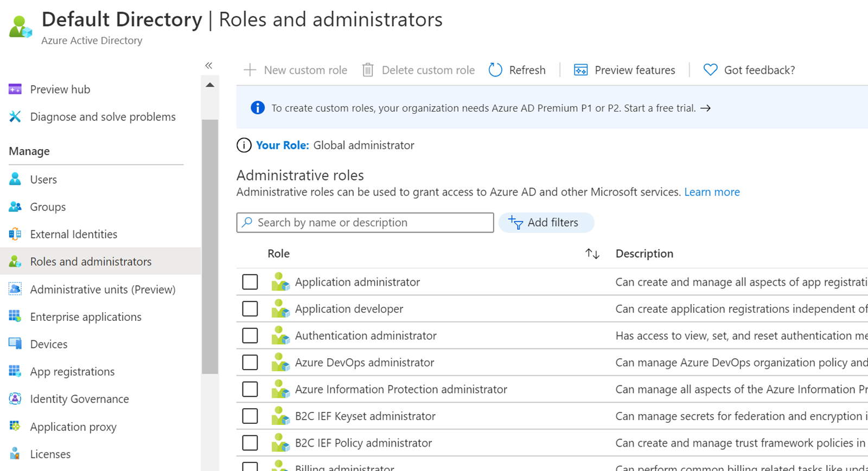Click the blue info icon in banner
The image size is (868, 471).
coord(258,108)
